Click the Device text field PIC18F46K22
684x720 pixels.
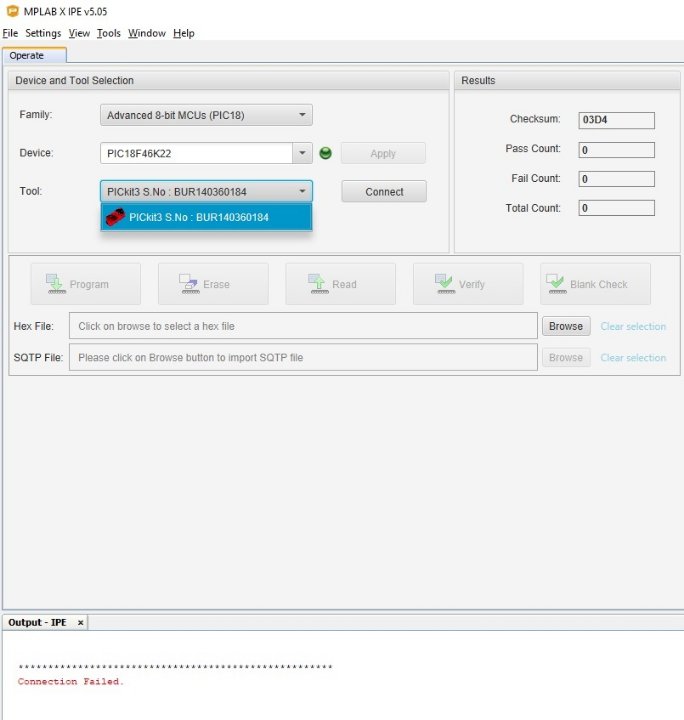(196, 153)
